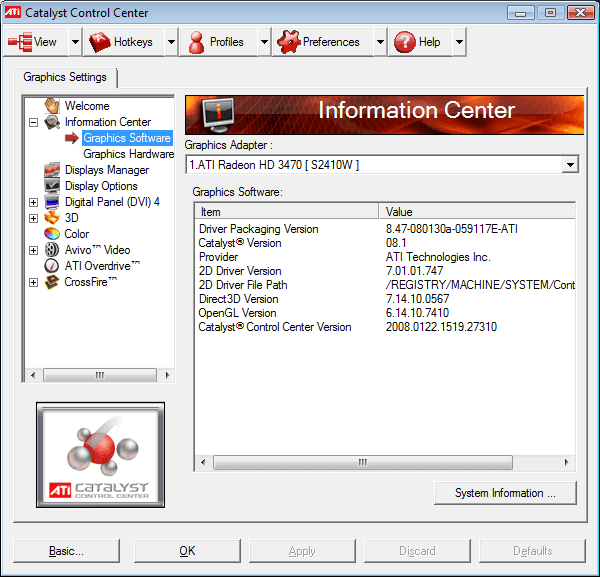This screenshot has width=600, height=577.
Task: Click the software list scroll right arrow
Action: (566, 462)
